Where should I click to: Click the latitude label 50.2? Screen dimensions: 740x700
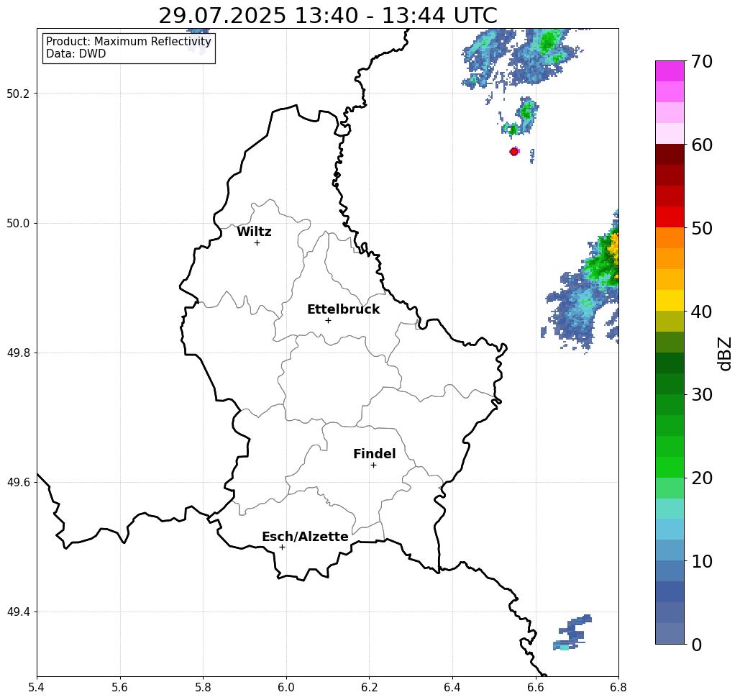(18, 94)
